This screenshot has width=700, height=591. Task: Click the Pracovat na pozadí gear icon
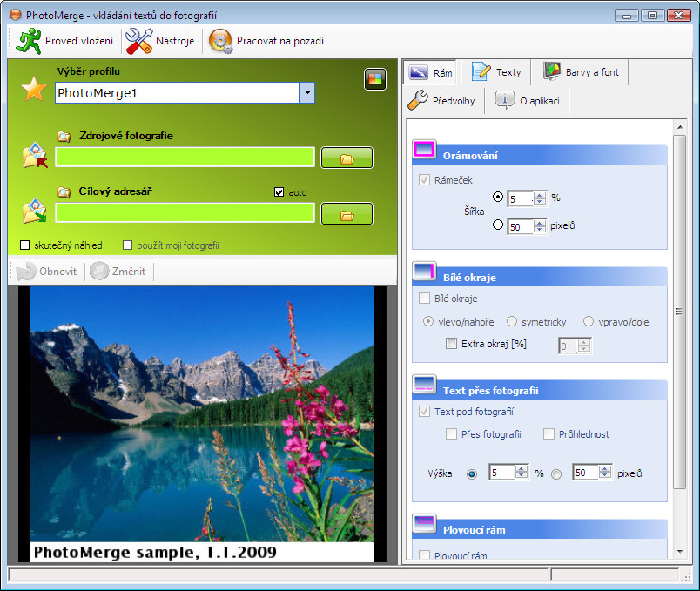coord(220,41)
